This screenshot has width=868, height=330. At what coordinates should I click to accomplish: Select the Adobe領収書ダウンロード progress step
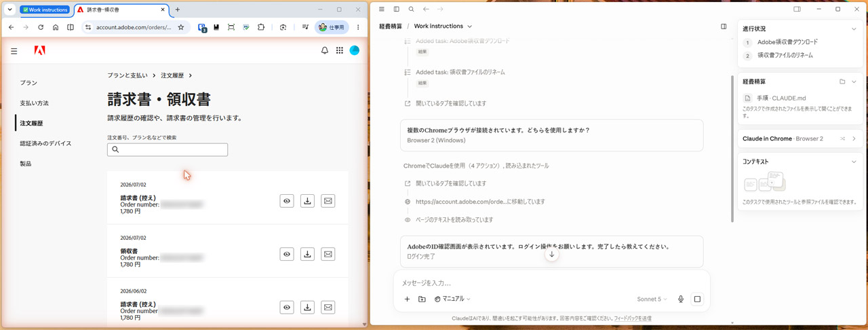coord(787,42)
